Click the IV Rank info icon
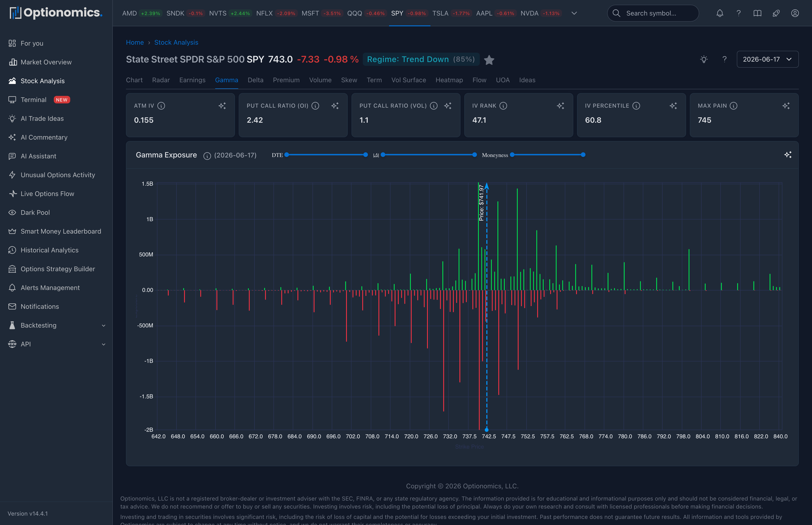The image size is (812, 525). [x=503, y=106]
